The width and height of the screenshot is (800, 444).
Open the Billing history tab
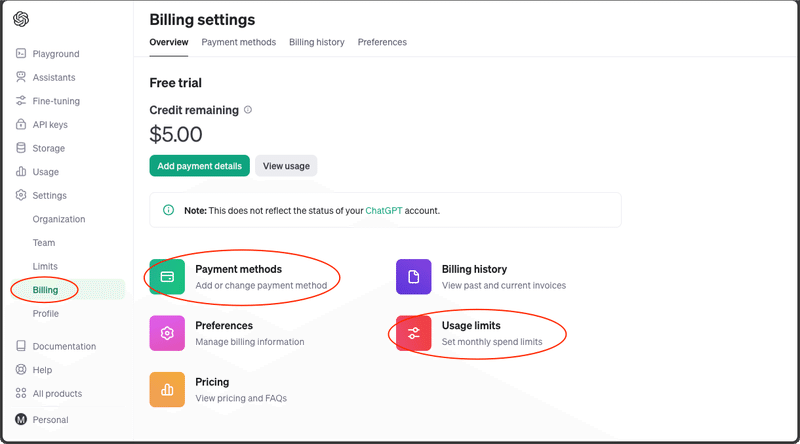[x=317, y=42]
